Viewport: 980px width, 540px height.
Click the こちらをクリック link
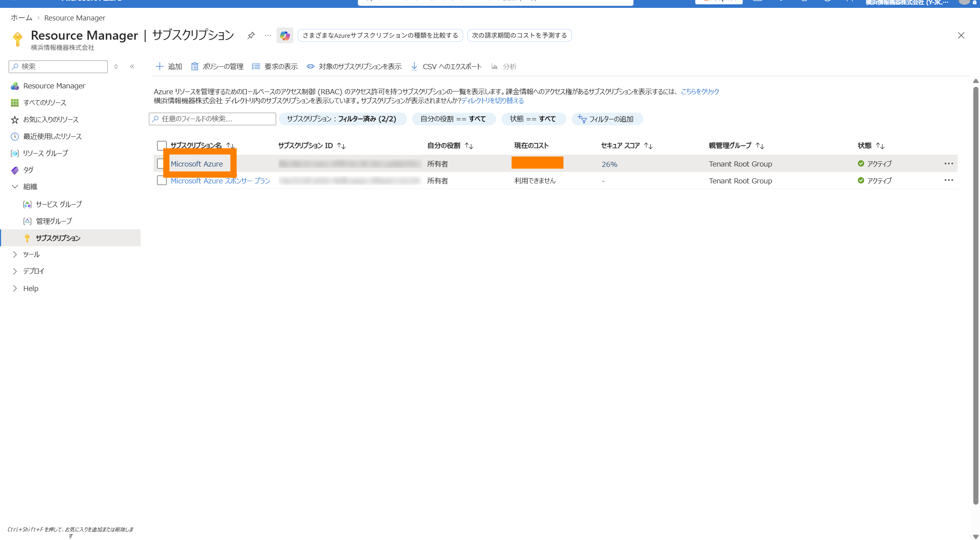point(700,92)
